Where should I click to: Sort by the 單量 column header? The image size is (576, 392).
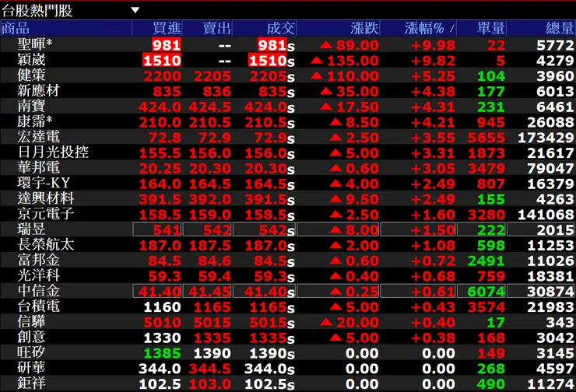(482, 28)
